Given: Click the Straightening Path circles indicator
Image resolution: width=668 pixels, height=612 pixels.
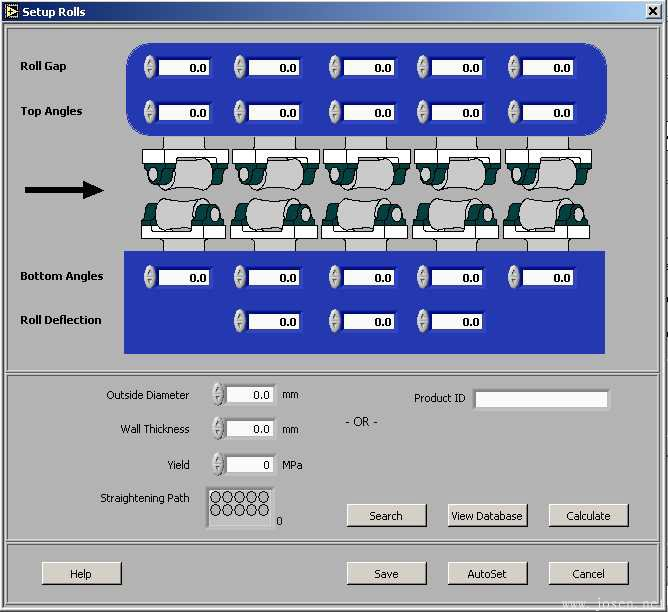Looking at the screenshot, I should [x=240, y=505].
